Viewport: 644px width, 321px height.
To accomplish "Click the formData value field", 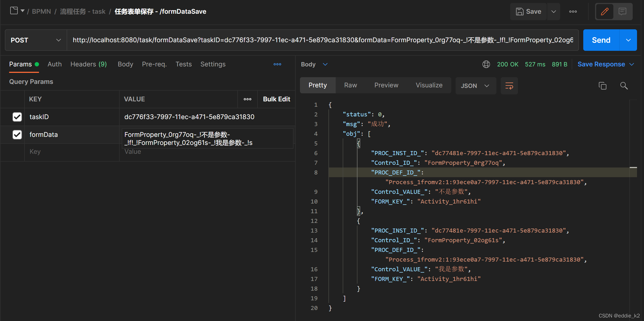I will tap(207, 138).
